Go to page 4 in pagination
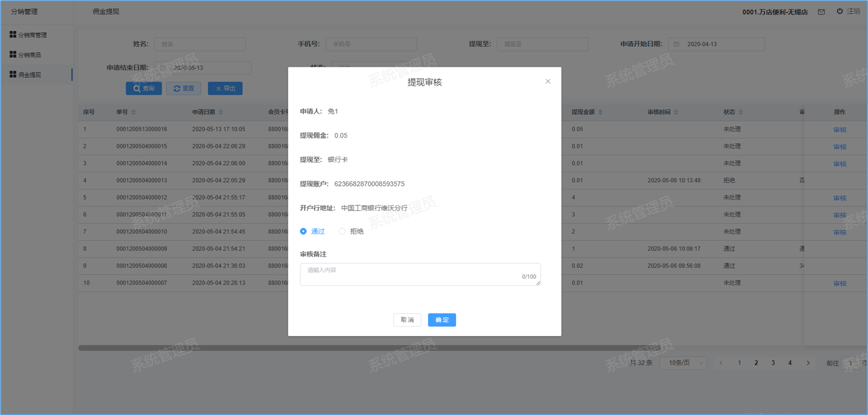The image size is (868, 415). 790,363
